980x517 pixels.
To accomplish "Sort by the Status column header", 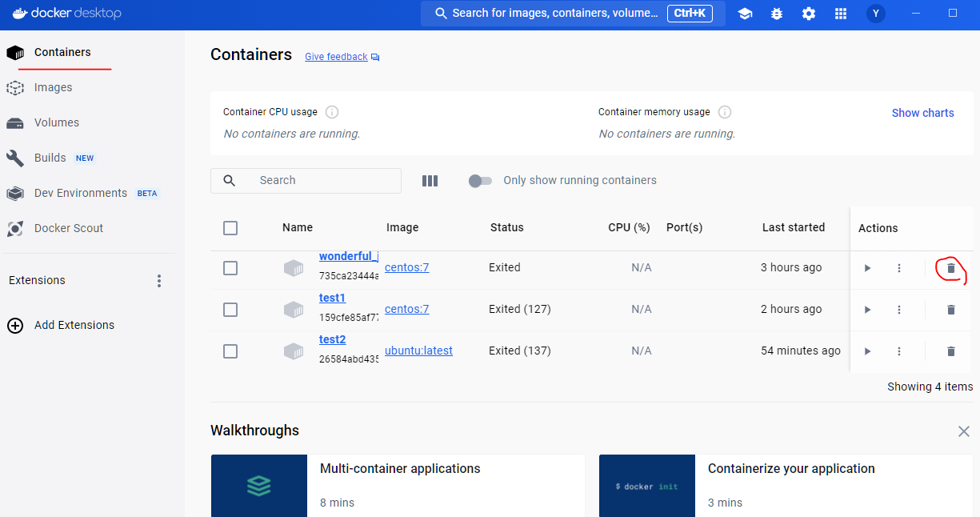I will 506,227.
